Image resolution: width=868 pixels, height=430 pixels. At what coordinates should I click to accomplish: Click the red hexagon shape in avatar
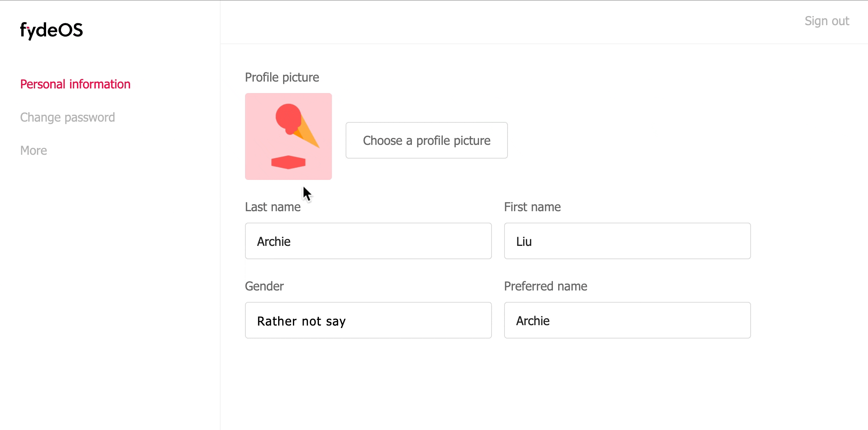288,162
